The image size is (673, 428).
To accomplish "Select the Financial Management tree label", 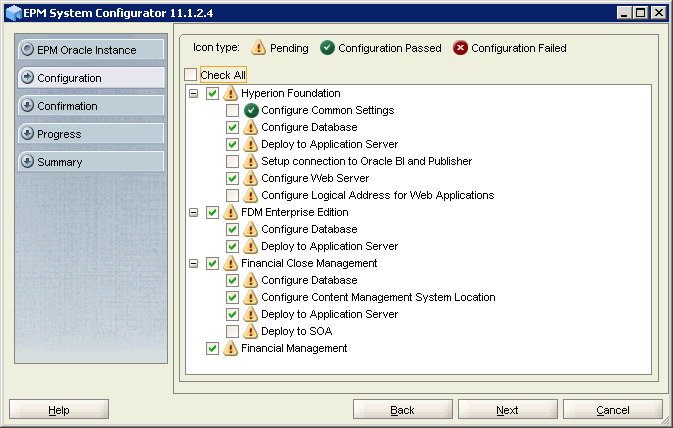I will tap(294, 348).
